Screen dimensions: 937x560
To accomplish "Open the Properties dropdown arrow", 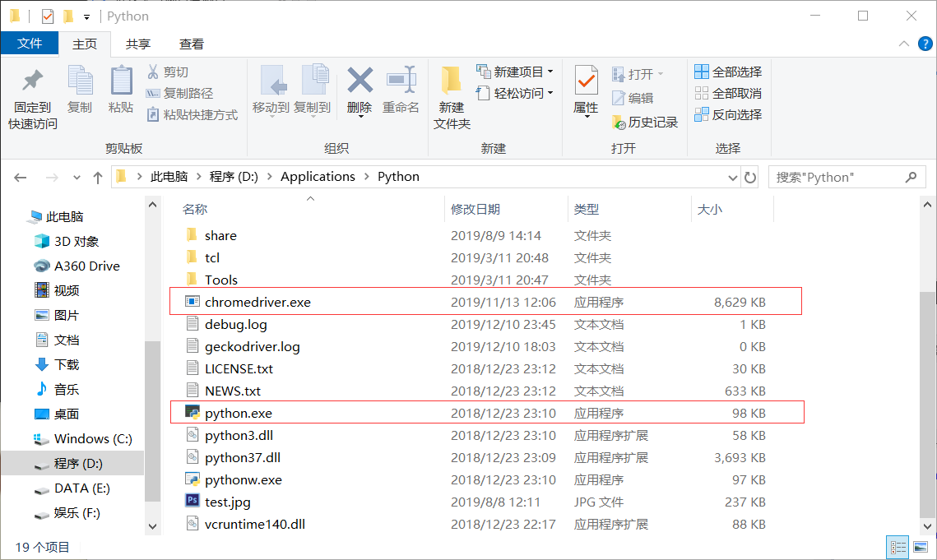I will 587,117.
